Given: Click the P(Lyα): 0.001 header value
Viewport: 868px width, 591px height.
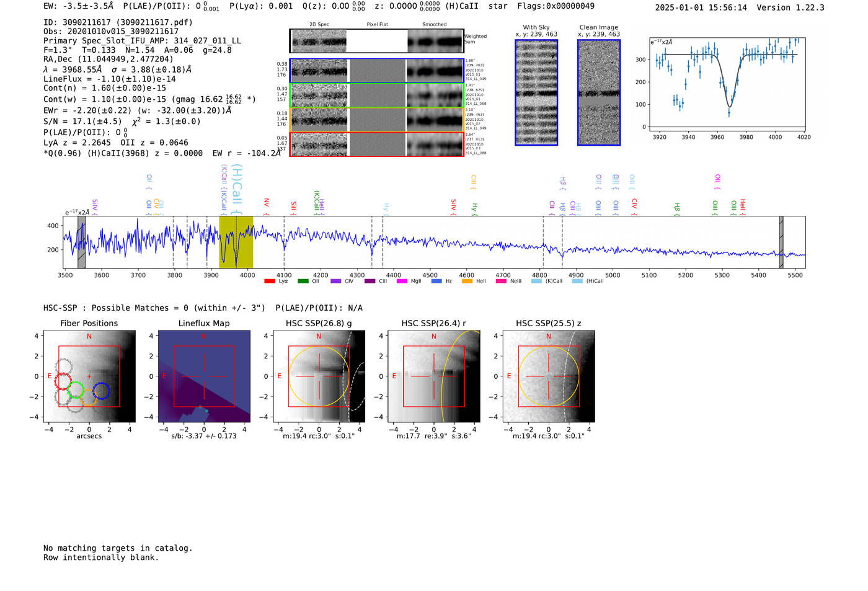Looking at the screenshot, I should 261,6.
